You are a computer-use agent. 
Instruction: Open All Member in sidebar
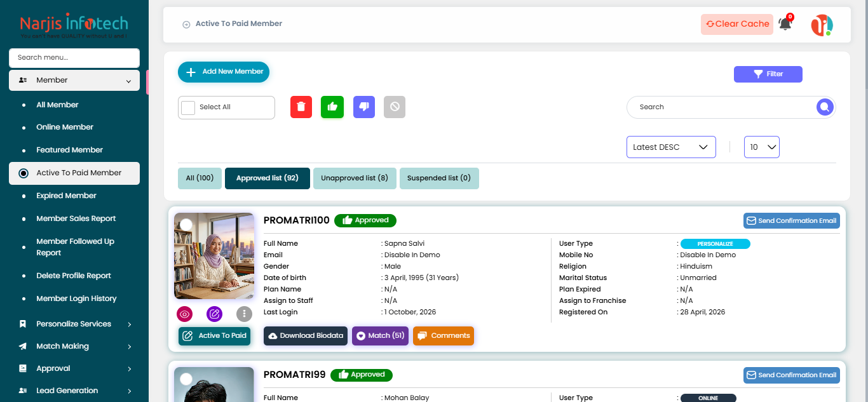pyautogui.click(x=57, y=105)
